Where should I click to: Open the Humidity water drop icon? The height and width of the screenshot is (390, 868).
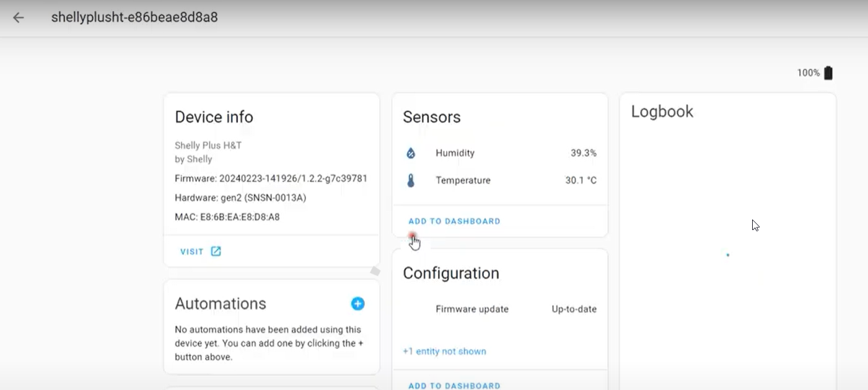point(411,153)
